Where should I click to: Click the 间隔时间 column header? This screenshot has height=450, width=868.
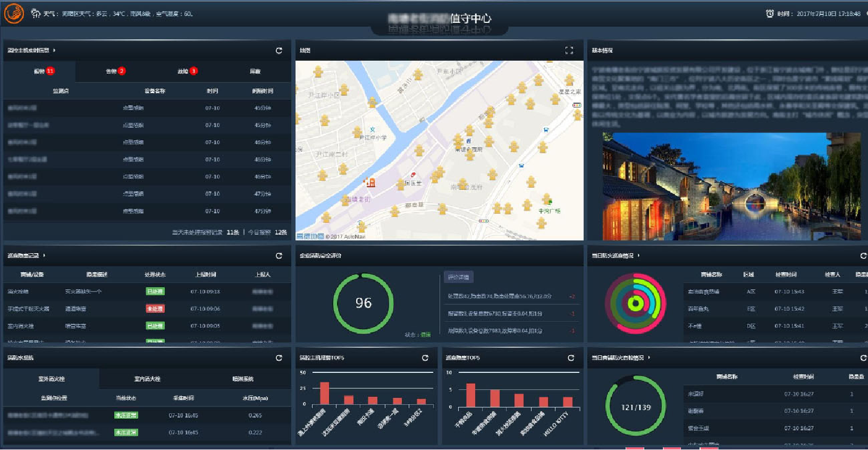coord(263,91)
